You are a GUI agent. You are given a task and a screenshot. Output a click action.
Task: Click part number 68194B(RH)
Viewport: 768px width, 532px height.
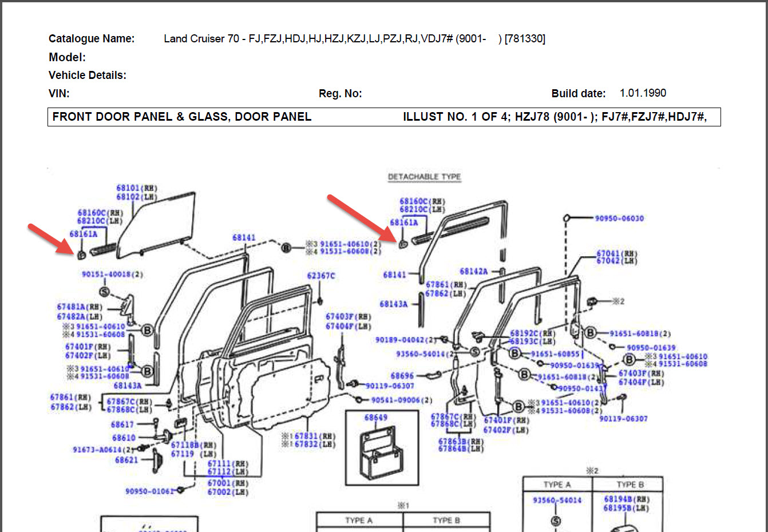point(627,499)
